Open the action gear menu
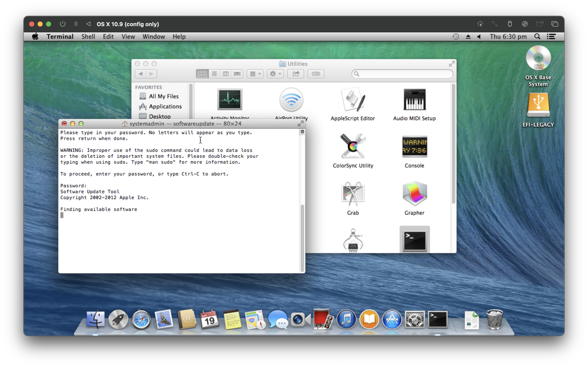The height and width of the screenshot is (367, 588). click(275, 74)
